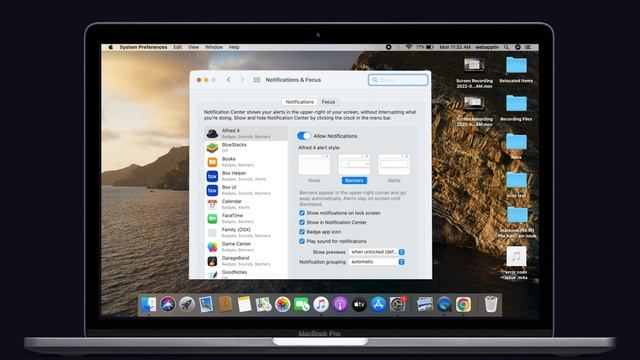Open Launchpad rocket icon in Dock

pos(187,304)
